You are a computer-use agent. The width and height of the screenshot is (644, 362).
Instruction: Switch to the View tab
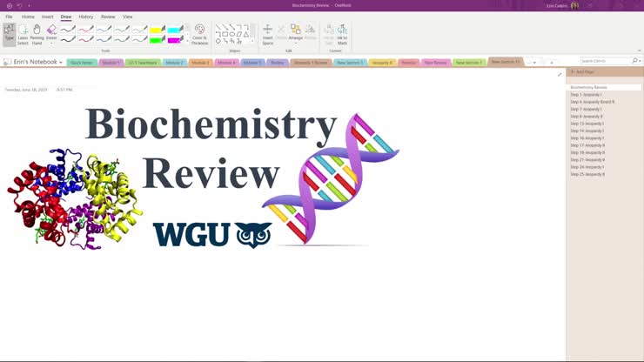coord(127,17)
